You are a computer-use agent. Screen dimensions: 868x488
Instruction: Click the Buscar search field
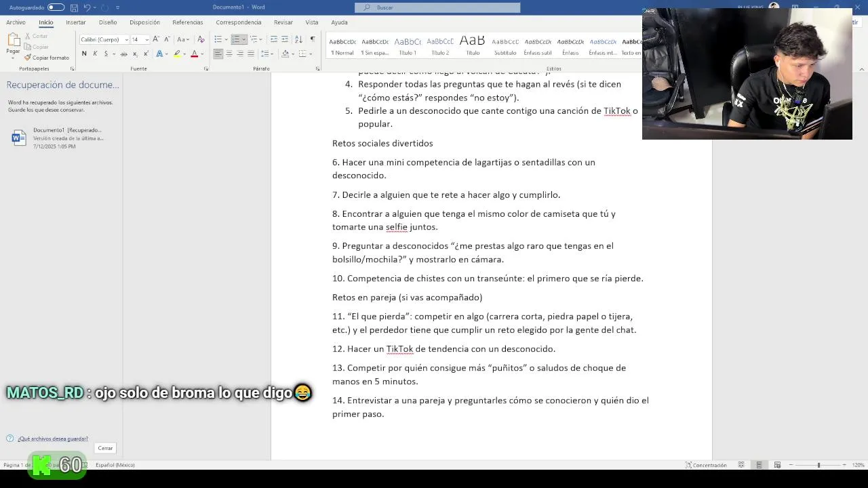pyautogui.click(x=437, y=7)
